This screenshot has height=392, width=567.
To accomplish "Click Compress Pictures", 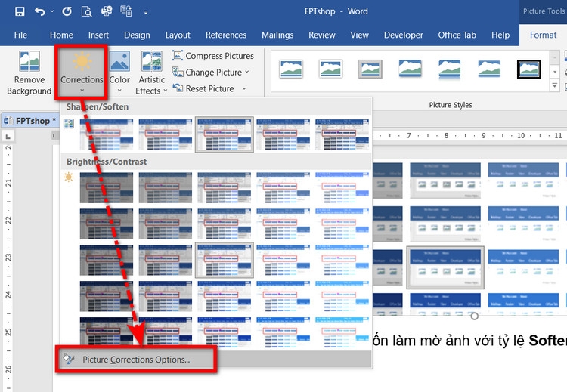I will (x=213, y=56).
